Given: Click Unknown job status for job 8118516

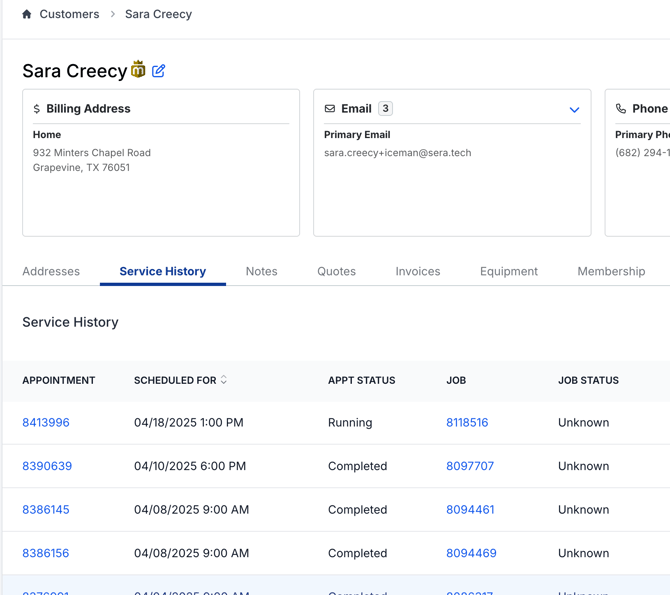Looking at the screenshot, I should [x=583, y=423].
